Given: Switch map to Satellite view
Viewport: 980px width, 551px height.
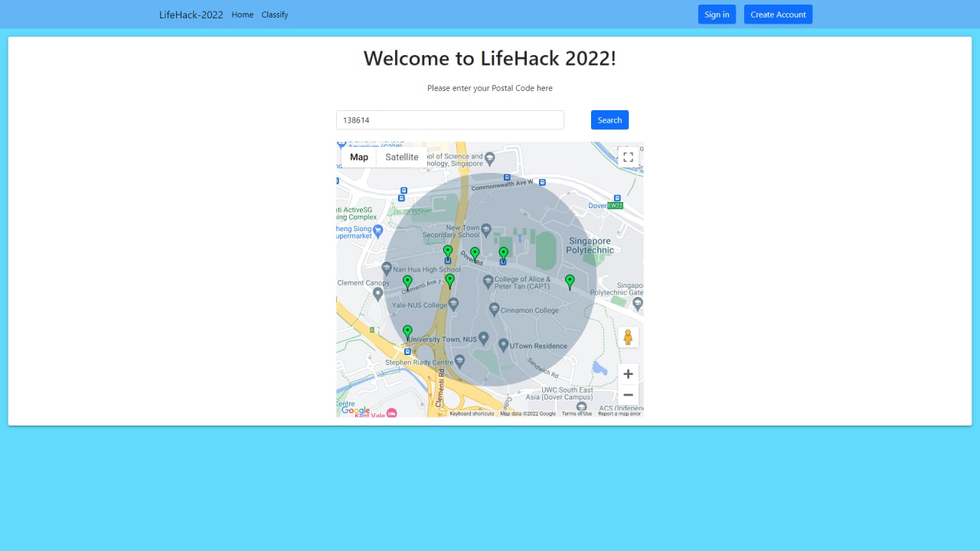Looking at the screenshot, I should pos(402,157).
